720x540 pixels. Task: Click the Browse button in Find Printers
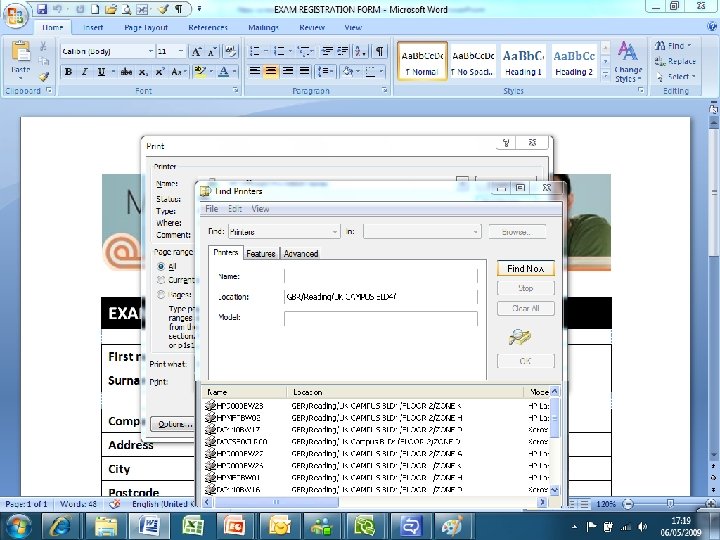(517, 232)
